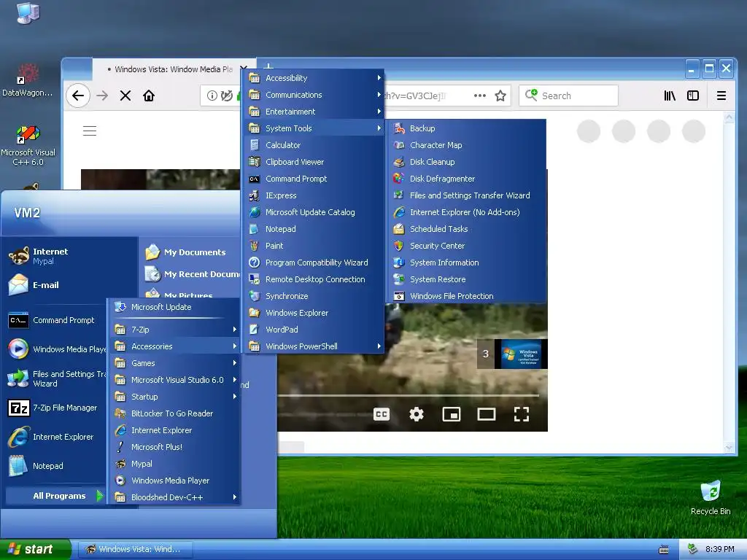Image resolution: width=747 pixels, height=560 pixels.
Task: Click Microsoft Update Catalog icon
Action: point(255,212)
